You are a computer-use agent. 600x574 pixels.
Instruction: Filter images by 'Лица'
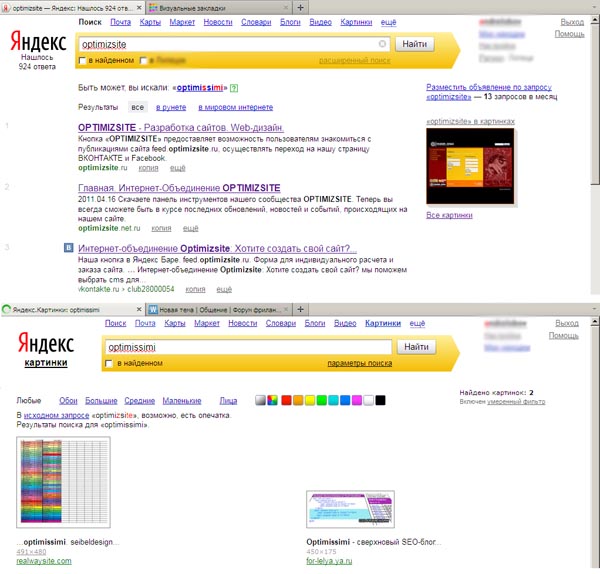coord(228,401)
